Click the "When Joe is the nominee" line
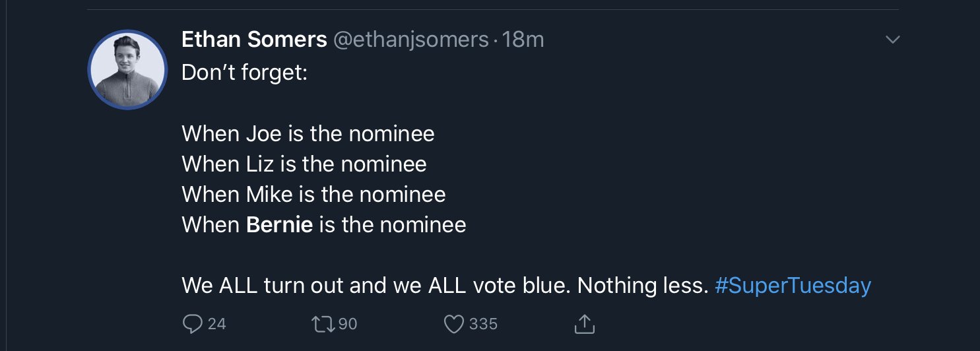The image size is (980, 351). coord(308,134)
